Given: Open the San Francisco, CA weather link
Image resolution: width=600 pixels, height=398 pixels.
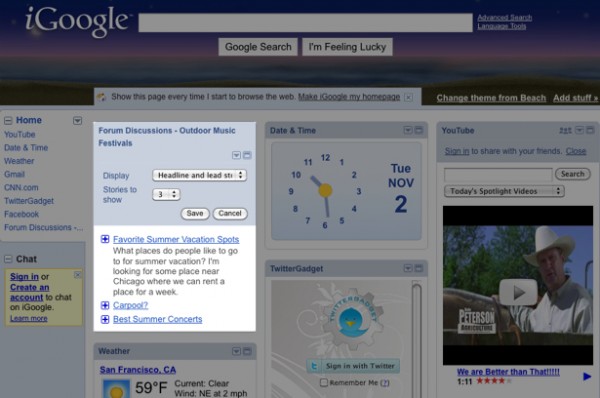Looking at the screenshot, I should pyautogui.click(x=138, y=370).
